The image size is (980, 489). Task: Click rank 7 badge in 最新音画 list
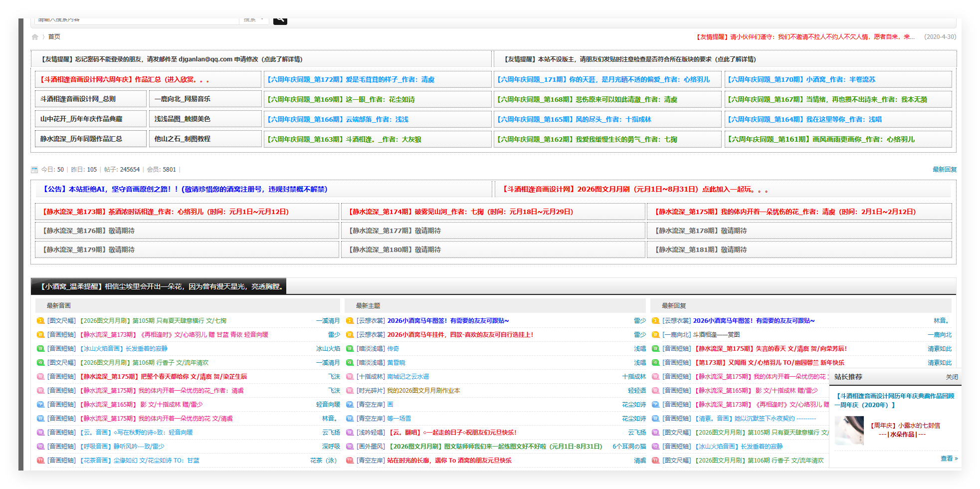(x=40, y=405)
